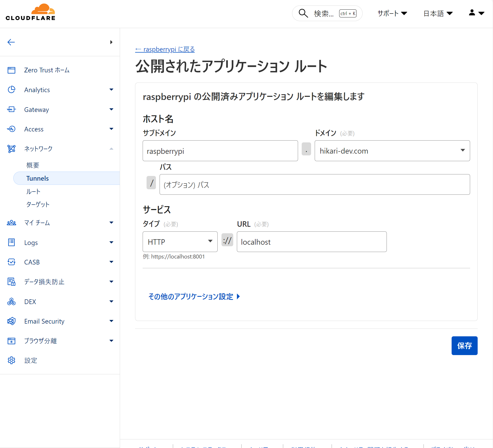Viewport: 493px width, 448px height.
Task: Select the Zero Trust ホーム icon
Action: pos(11,70)
